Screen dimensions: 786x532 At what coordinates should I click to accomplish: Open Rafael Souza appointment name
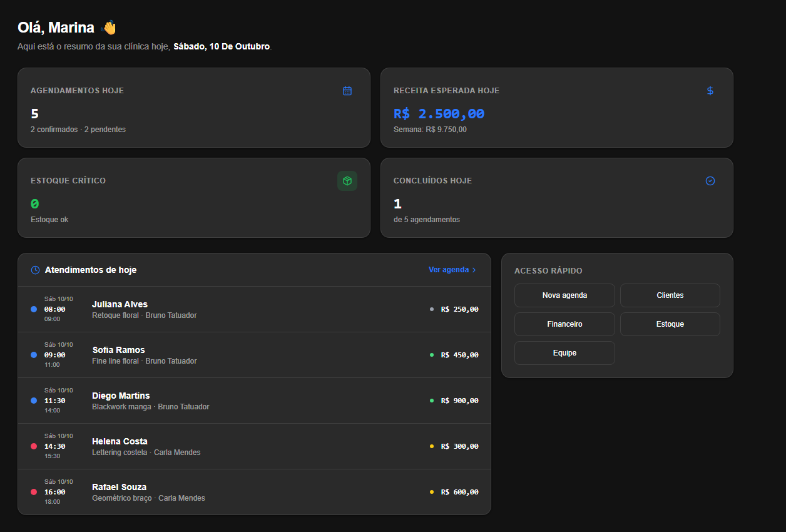[120, 487]
